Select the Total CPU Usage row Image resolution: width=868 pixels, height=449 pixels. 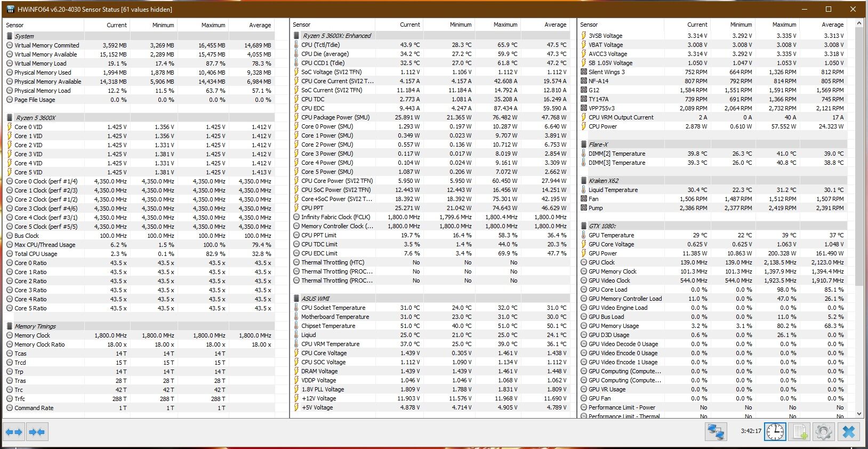point(139,254)
